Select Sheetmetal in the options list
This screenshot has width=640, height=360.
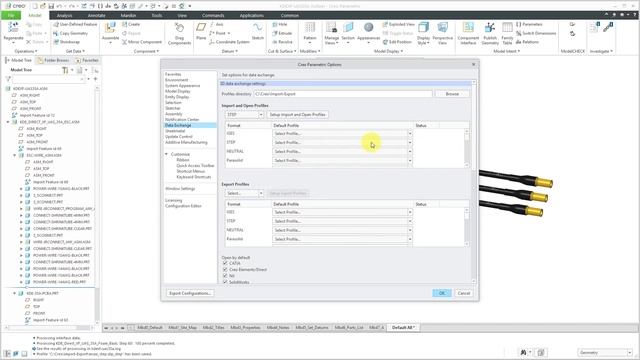pyautogui.click(x=175, y=131)
